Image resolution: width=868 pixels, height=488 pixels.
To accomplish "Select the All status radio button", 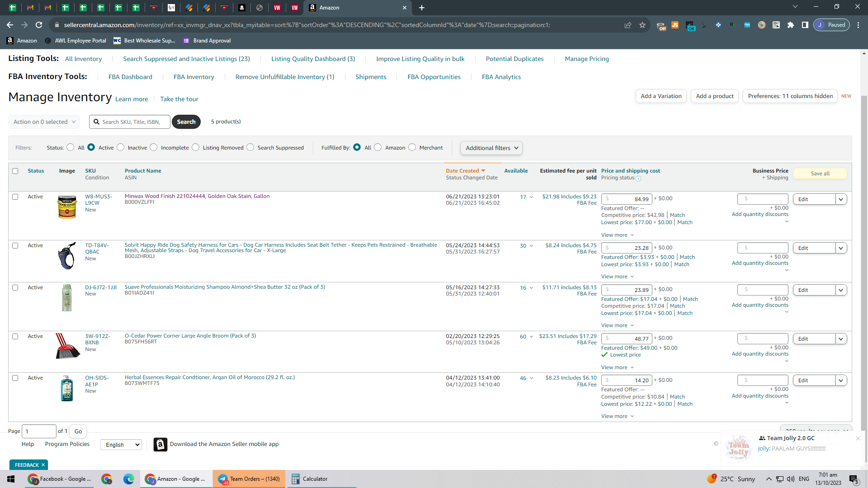I will [71, 147].
